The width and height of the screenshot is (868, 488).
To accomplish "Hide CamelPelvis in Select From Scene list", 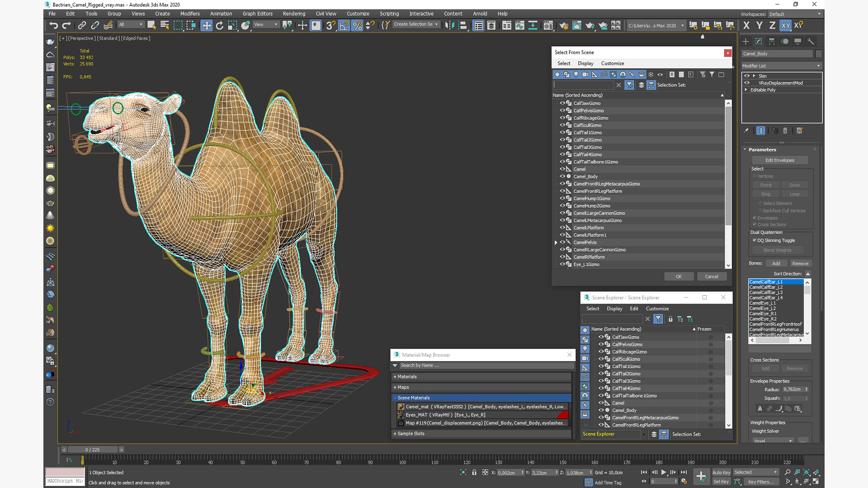I will (563, 242).
